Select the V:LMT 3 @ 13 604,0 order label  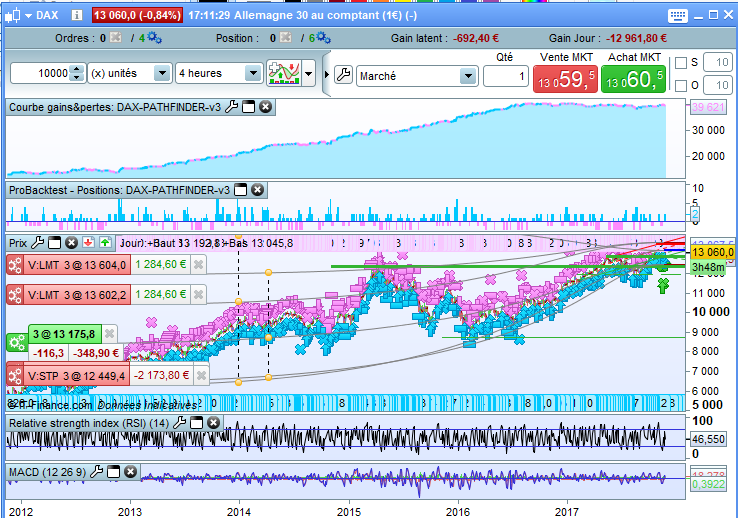point(77,265)
